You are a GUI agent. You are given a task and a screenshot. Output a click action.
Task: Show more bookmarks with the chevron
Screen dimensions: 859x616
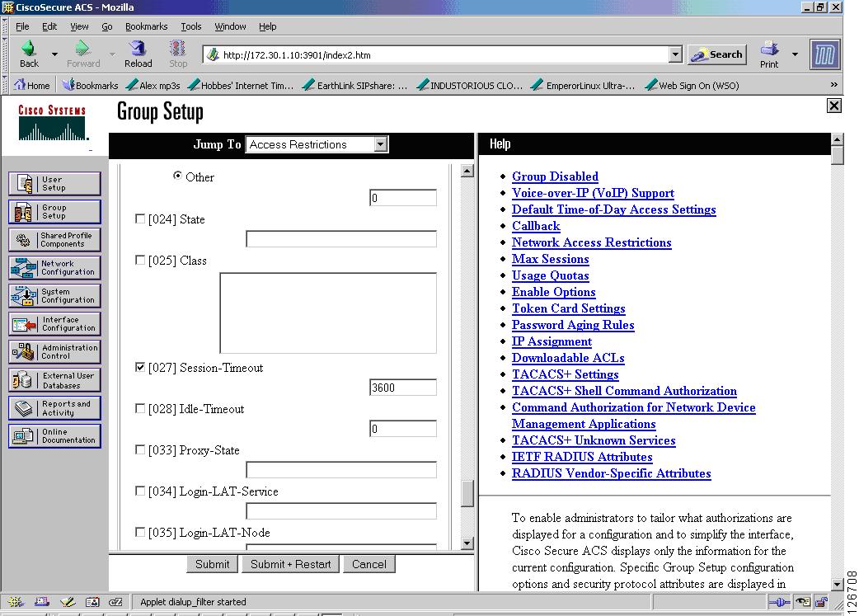tap(833, 85)
